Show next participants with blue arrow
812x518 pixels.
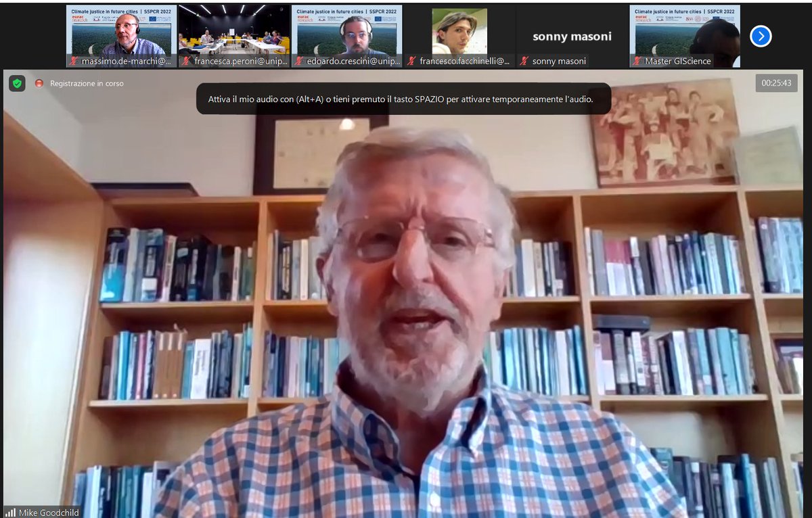point(761,36)
